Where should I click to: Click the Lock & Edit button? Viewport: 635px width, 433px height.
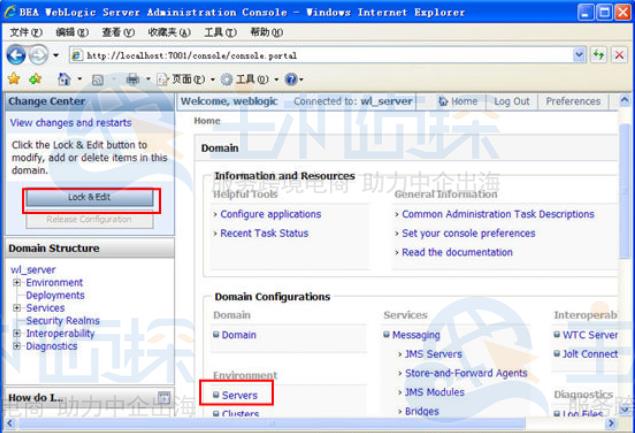point(89,198)
